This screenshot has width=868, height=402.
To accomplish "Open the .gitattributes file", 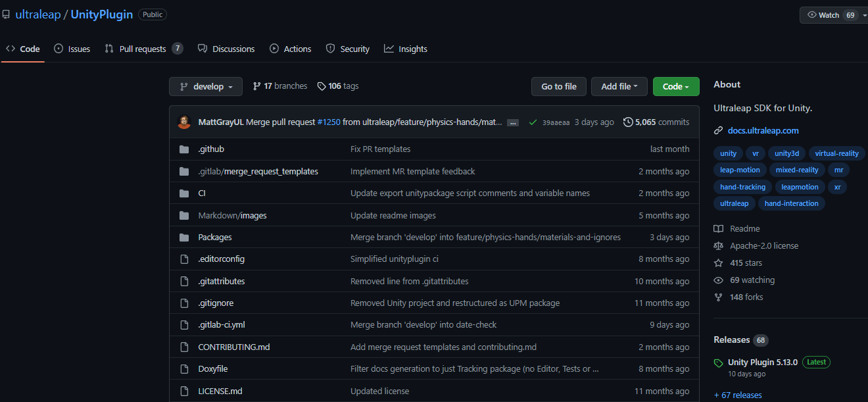I will [222, 281].
